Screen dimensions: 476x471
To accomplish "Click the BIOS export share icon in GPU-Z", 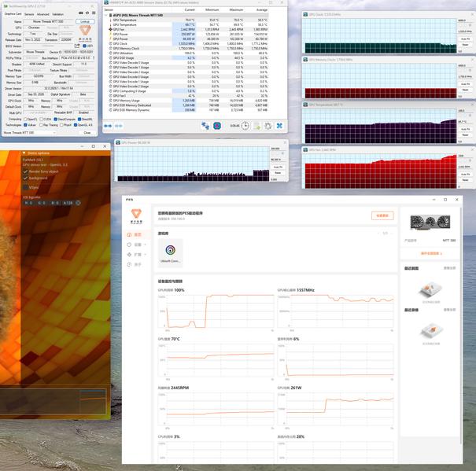I will point(77,46).
